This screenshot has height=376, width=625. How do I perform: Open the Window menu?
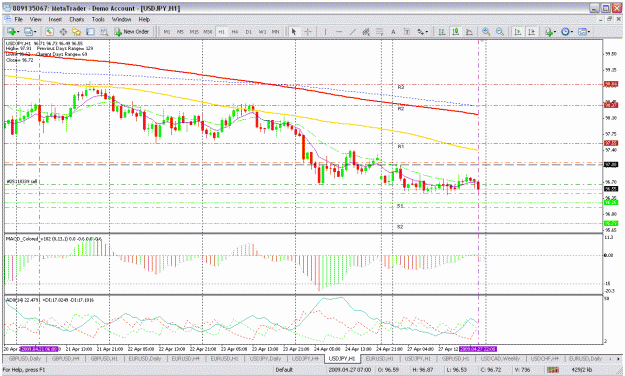tap(121, 19)
